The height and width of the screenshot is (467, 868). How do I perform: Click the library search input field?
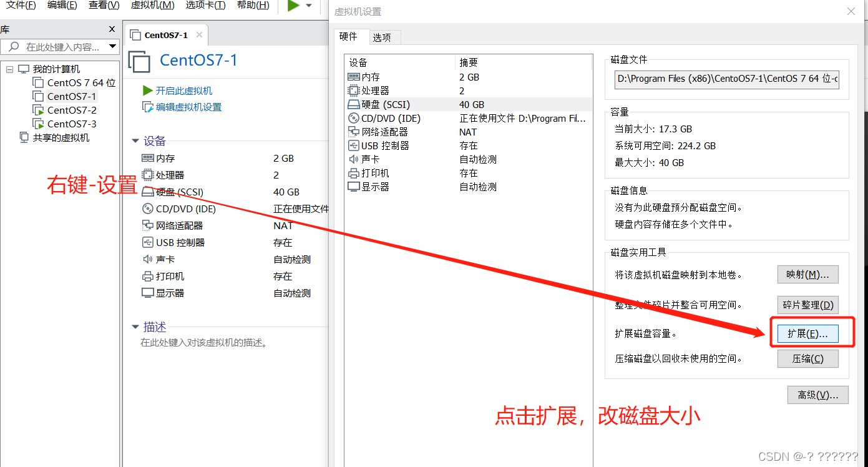[x=62, y=47]
